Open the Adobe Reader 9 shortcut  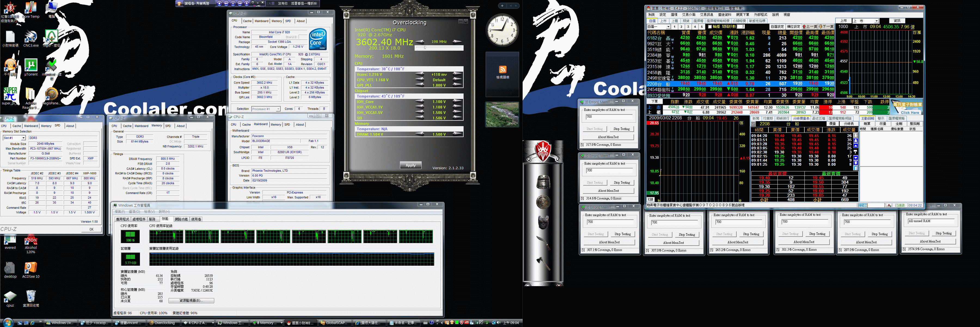click(x=31, y=98)
